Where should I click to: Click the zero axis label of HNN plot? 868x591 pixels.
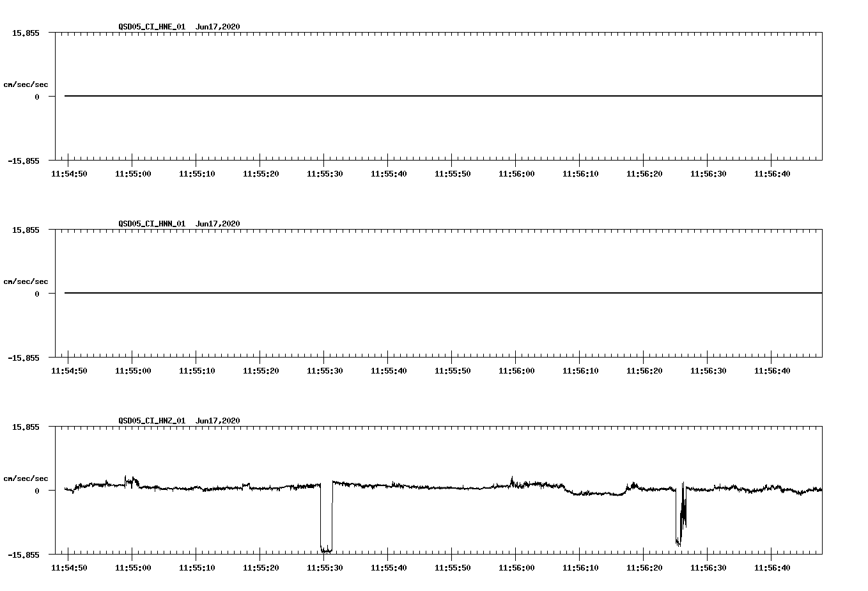[x=37, y=294]
